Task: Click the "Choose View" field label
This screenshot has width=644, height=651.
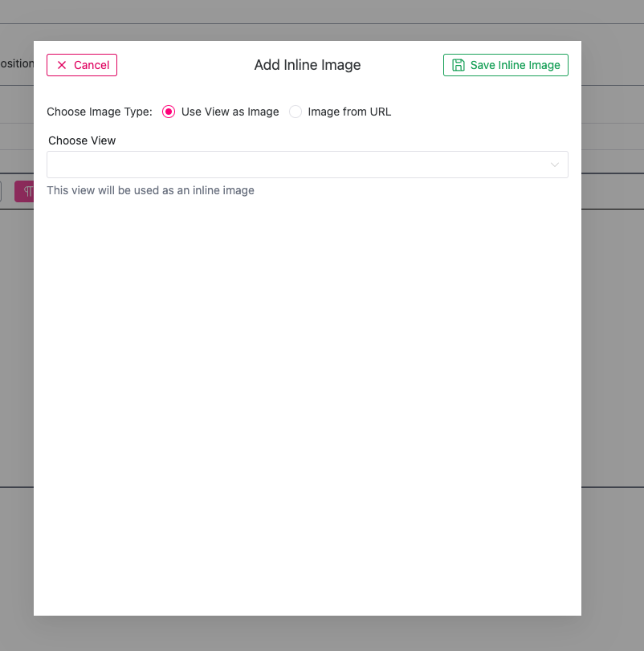Action: click(x=82, y=140)
